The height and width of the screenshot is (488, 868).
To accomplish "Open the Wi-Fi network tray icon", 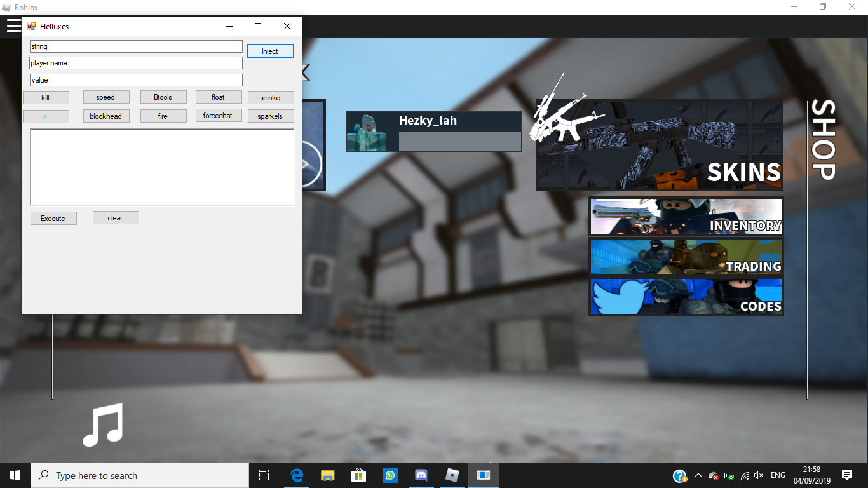I will click(x=744, y=475).
